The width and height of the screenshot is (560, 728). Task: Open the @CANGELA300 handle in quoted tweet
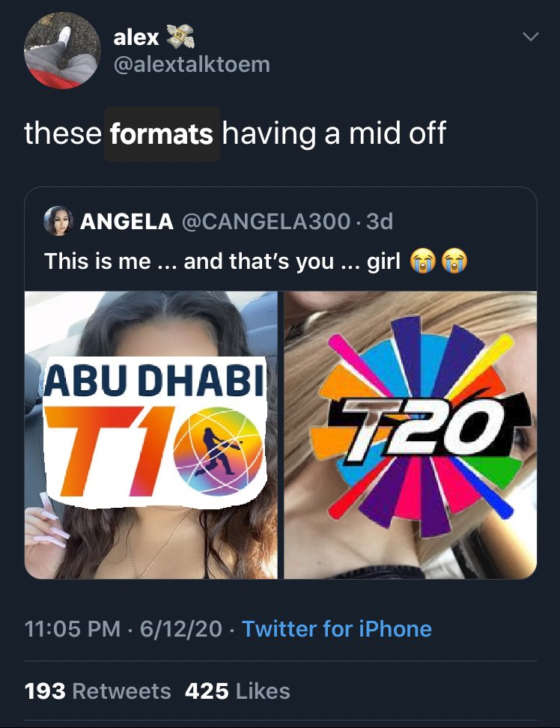[267, 222]
